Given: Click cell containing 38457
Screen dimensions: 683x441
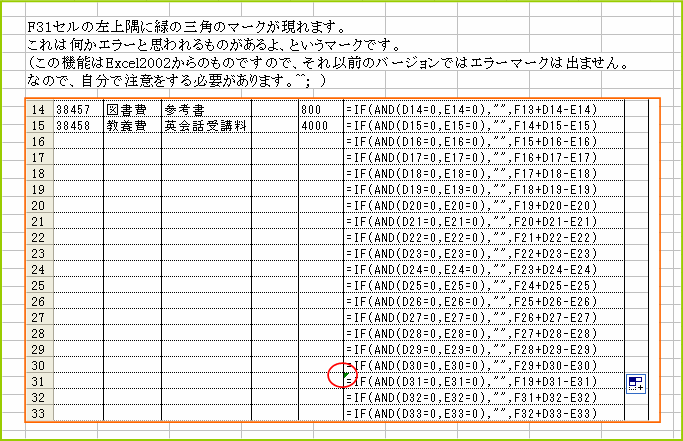Looking at the screenshot, I should click(x=78, y=109).
